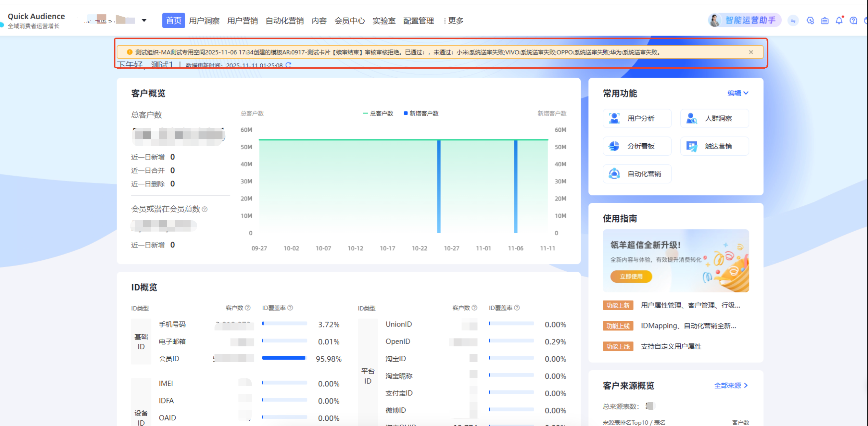Close the yellow warning banner
868x426 pixels.
tap(751, 52)
